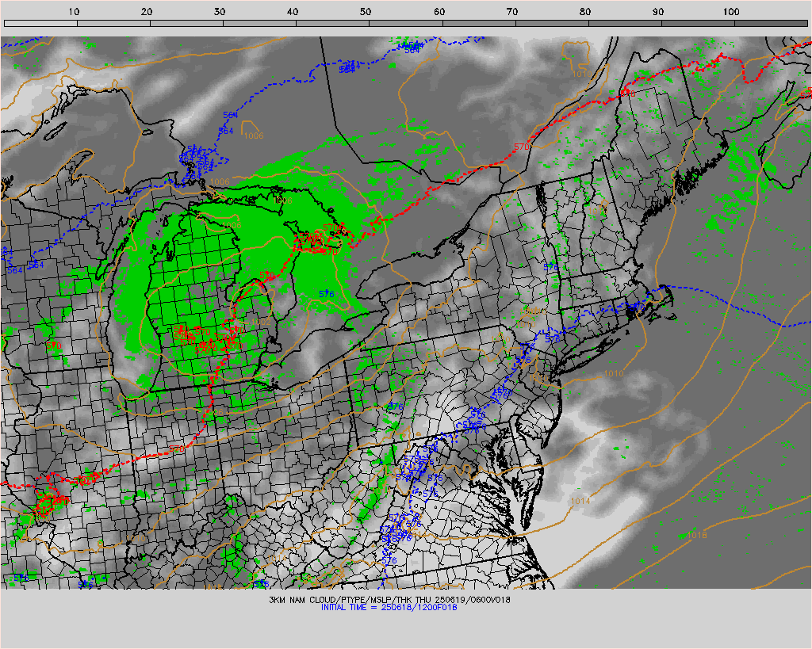Click the '70' scale label
Screen dimensions: 812x649
click(x=512, y=11)
